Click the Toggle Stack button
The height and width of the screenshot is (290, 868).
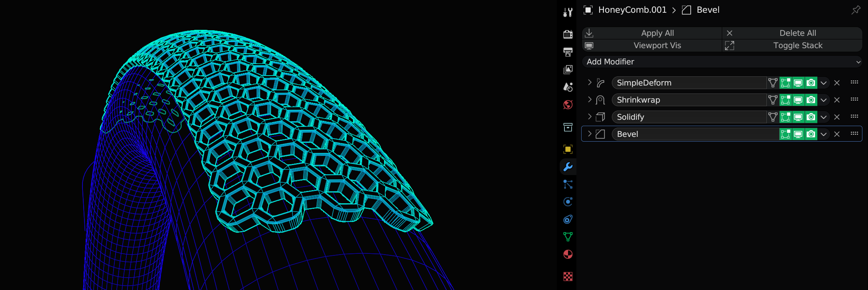792,45
